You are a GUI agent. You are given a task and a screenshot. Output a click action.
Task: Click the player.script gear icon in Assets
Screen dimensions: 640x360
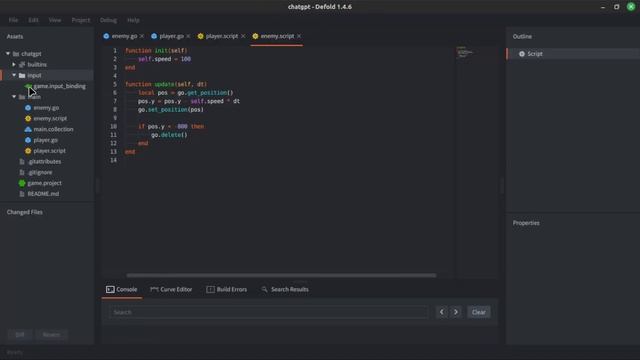pyautogui.click(x=28, y=151)
